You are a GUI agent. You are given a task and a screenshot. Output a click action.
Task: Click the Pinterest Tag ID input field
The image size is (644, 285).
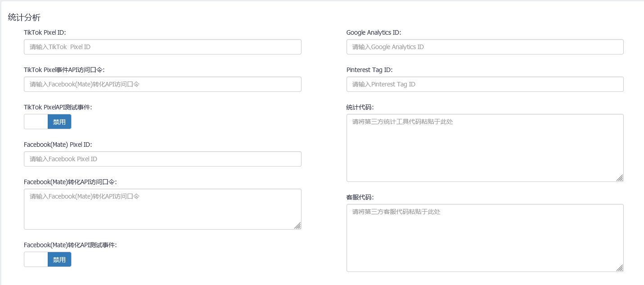[485, 84]
